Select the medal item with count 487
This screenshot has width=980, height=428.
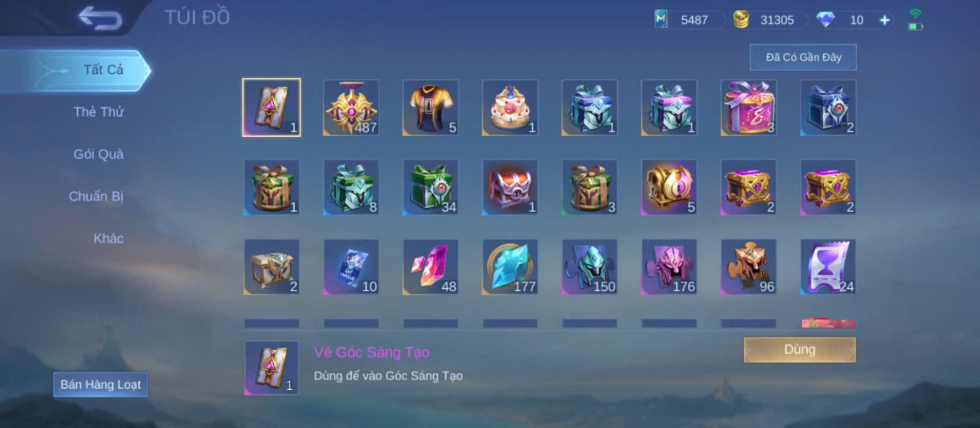click(x=351, y=107)
